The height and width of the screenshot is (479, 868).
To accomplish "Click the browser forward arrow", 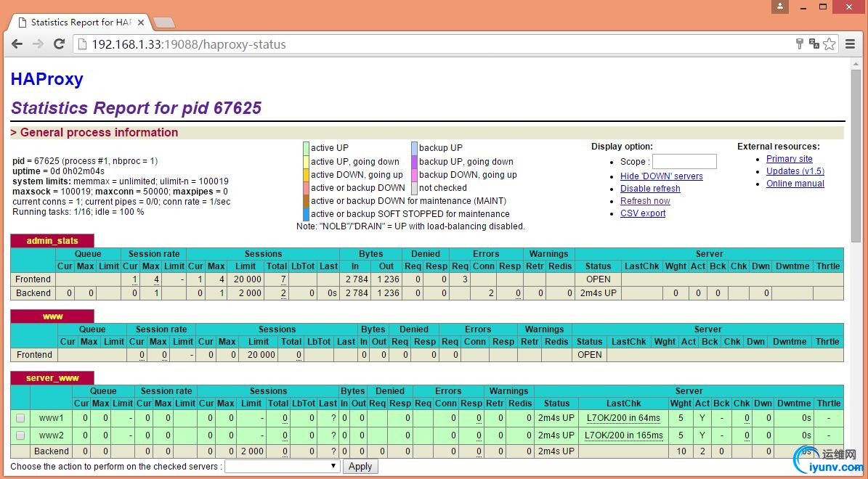I will point(38,44).
